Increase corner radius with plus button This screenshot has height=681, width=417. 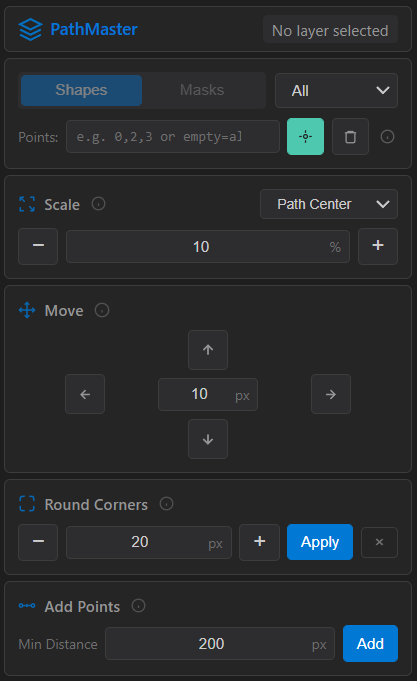click(259, 542)
